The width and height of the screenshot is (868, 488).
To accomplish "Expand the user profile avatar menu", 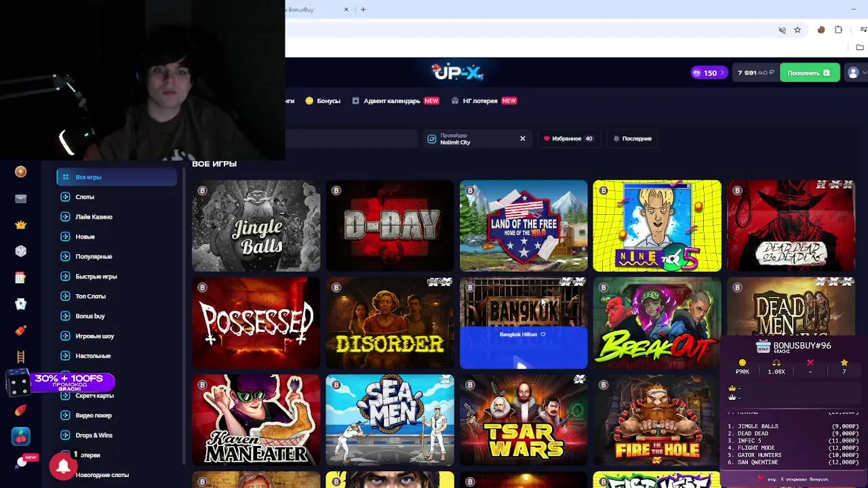I will pos(856,73).
